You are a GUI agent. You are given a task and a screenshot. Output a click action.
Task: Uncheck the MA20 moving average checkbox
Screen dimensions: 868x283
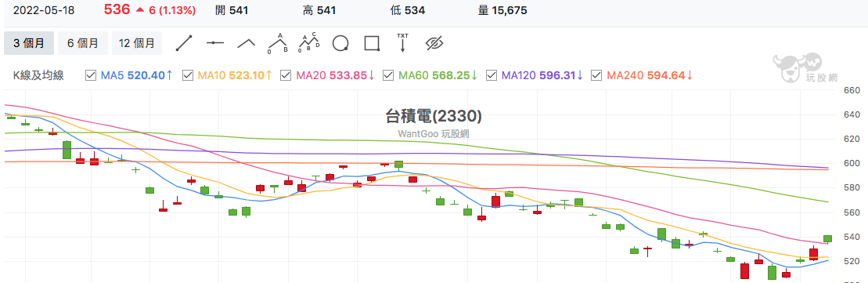[x=286, y=75]
